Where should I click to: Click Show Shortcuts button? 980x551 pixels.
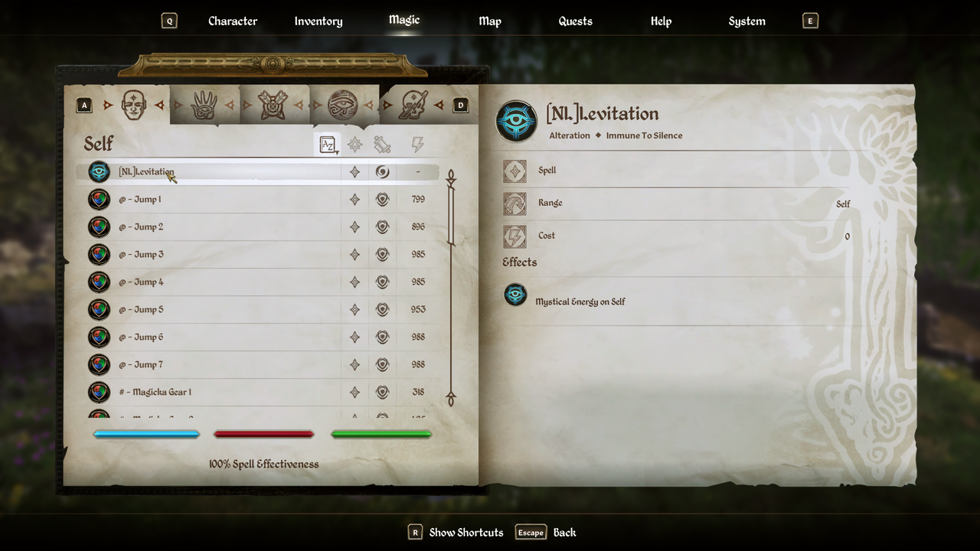click(x=456, y=533)
